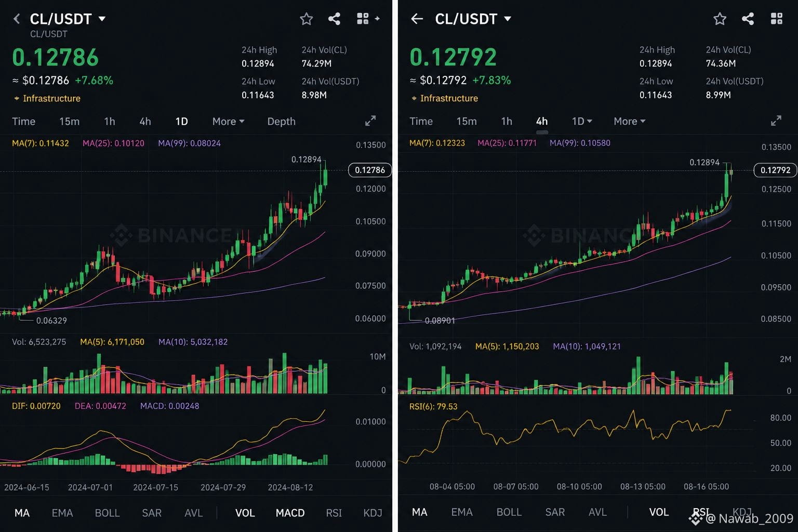The width and height of the screenshot is (798, 532).
Task: Click 0.08901 low marker in right chart
Action: (440, 321)
